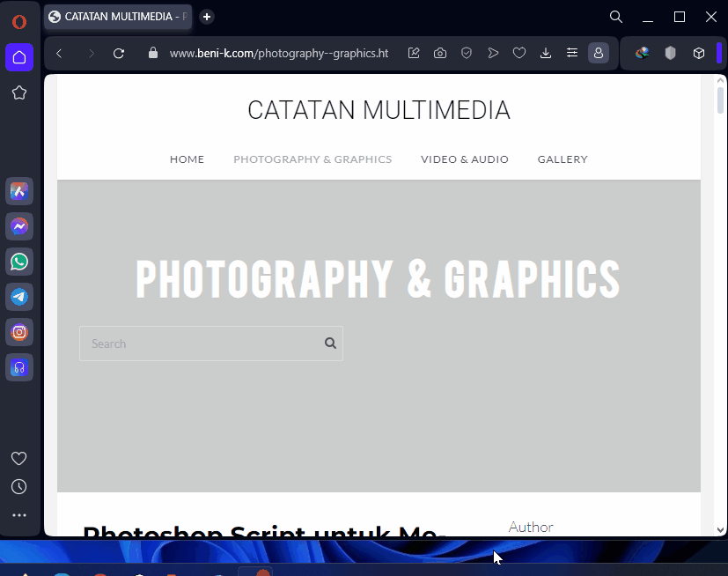View site security padlock info
Screen dimensions: 728x576
coord(153,53)
